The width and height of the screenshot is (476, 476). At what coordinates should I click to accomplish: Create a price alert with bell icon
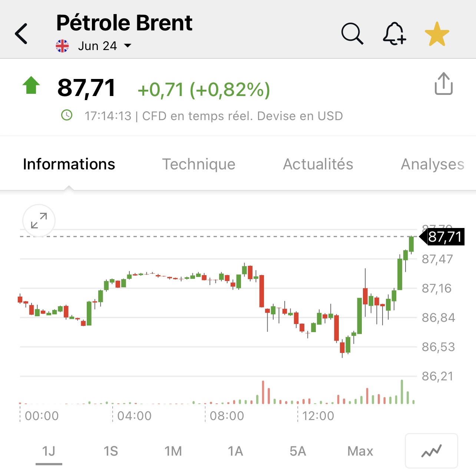pos(394,34)
